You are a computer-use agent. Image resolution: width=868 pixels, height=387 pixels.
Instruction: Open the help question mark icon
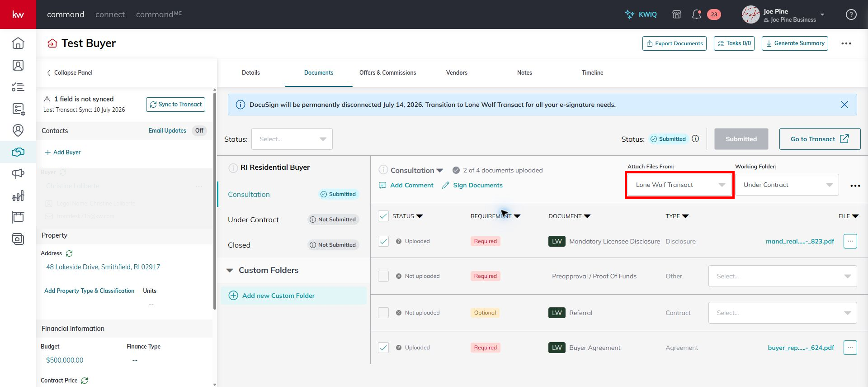point(851,14)
